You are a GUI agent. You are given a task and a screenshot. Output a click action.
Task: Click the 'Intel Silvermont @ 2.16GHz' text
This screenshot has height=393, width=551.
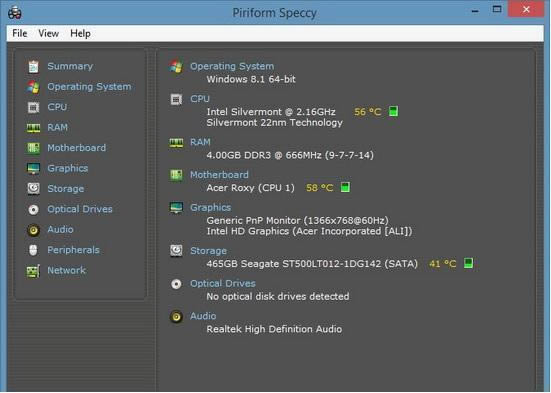tap(271, 112)
